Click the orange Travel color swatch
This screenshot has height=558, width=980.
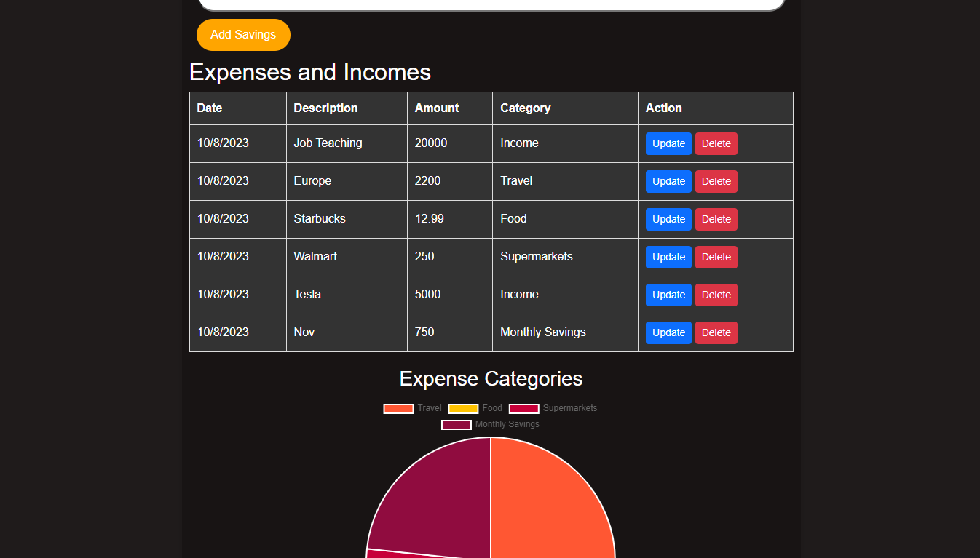coord(398,408)
